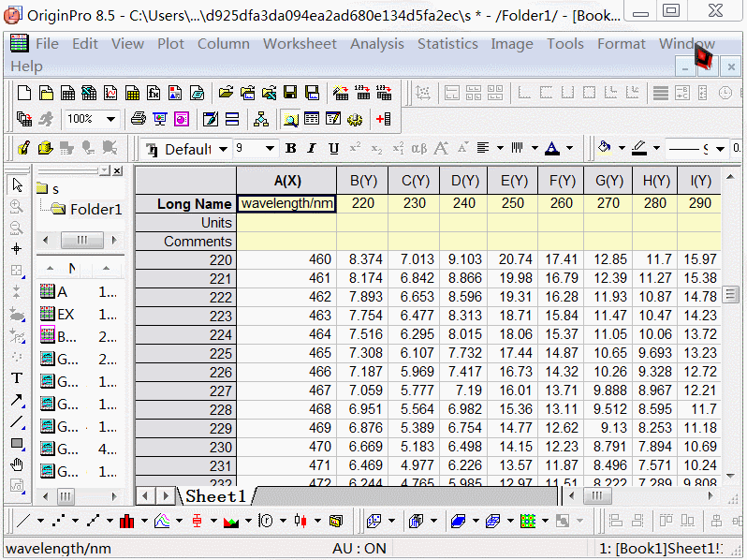Image resolution: width=747 pixels, height=560 pixels.
Task: Select Folder1 in the project explorer
Action: (95, 209)
